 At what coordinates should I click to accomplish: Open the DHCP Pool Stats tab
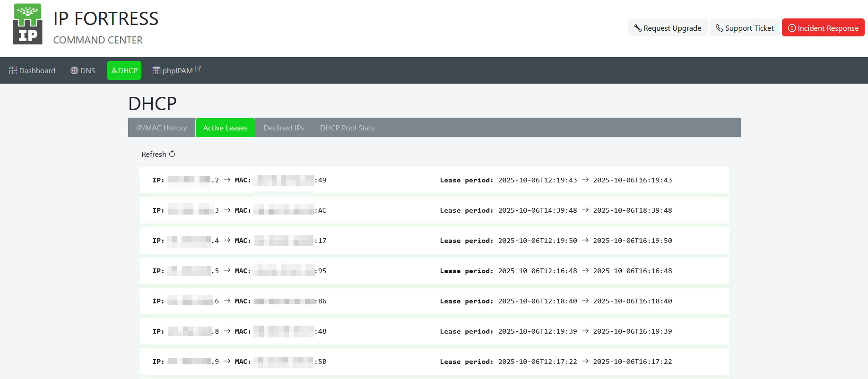[347, 128]
